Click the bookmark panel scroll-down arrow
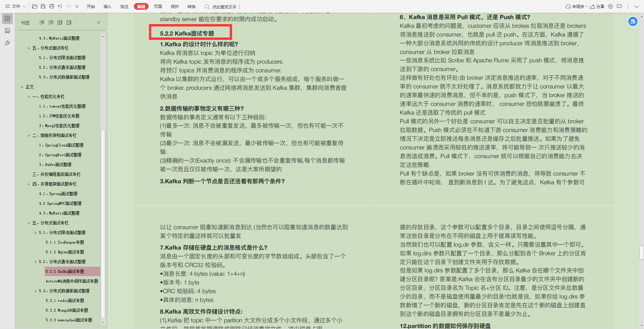 (x=103, y=323)
